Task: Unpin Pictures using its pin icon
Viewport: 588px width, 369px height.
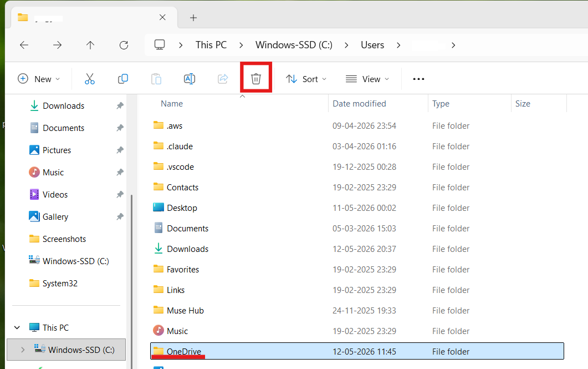Action: tap(120, 150)
